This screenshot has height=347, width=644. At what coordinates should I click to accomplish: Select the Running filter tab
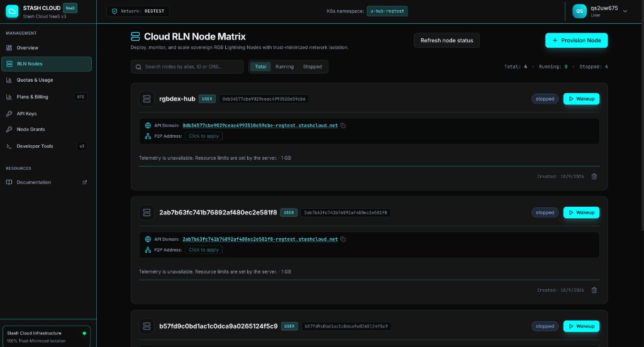coord(285,67)
